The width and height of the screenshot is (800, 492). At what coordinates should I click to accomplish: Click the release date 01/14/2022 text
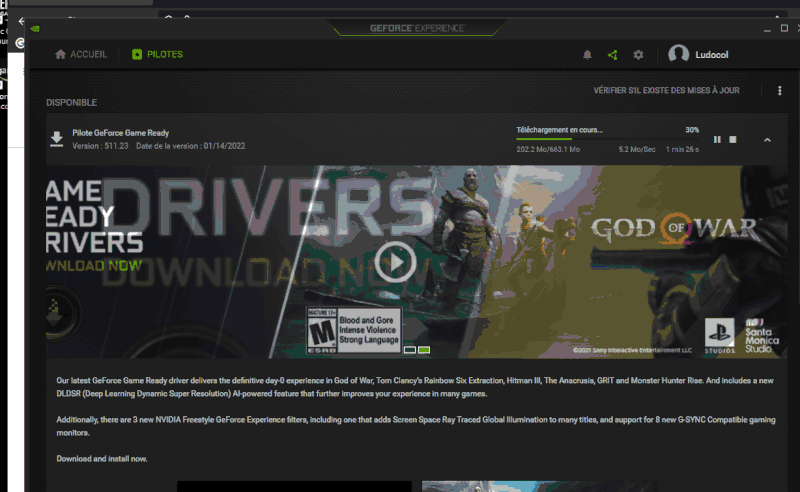224,146
